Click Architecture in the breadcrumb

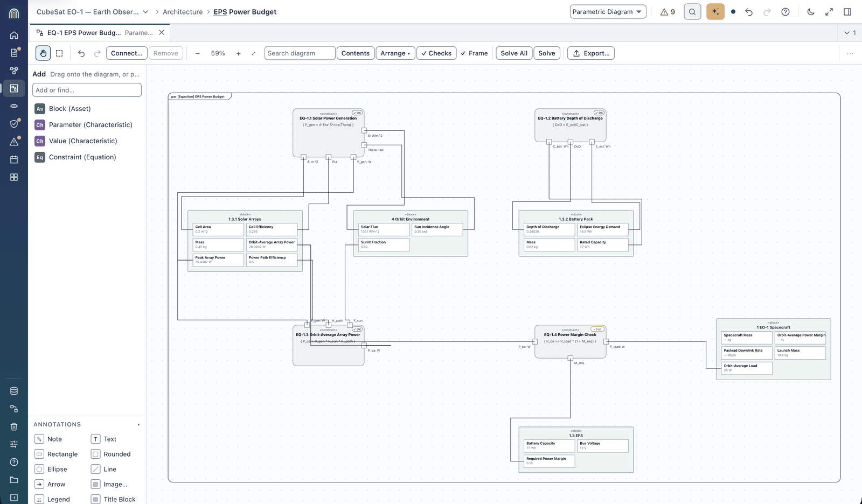183,12
